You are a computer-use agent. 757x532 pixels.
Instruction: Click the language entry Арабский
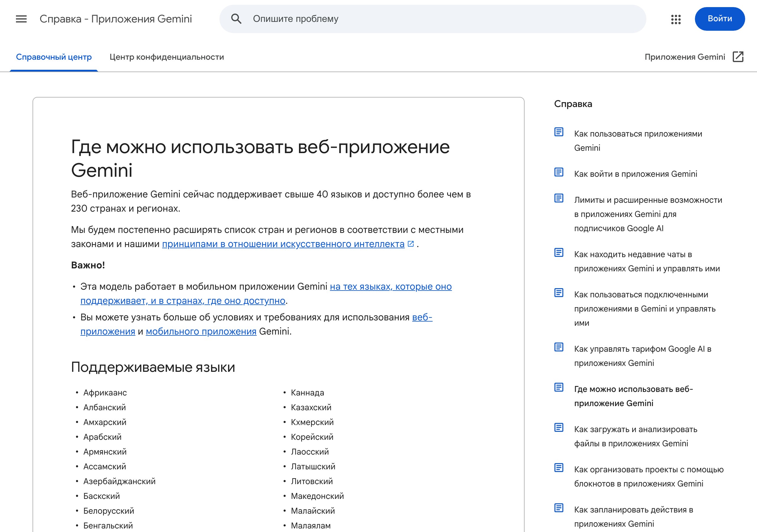point(102,437)
